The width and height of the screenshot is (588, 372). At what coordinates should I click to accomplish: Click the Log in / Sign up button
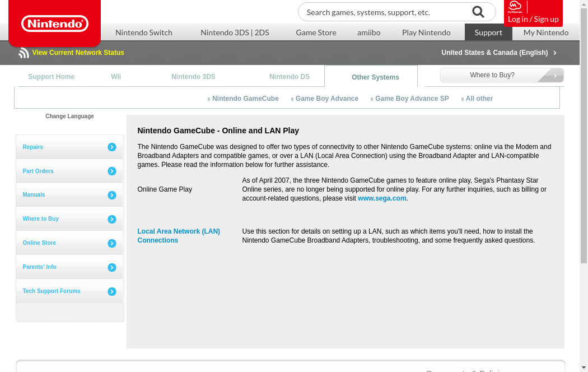[x=533, y=19]
